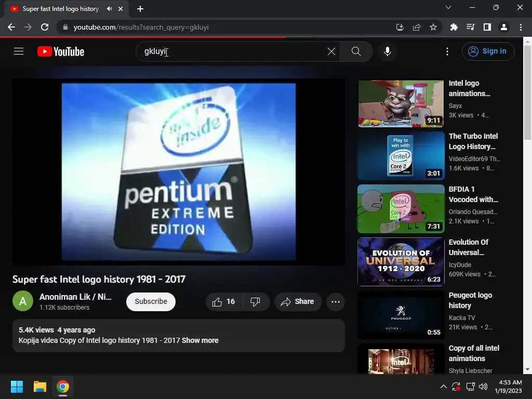
Task: Click the taskbar clock showing 4:53 AM
Action: [x=508, y=387]
